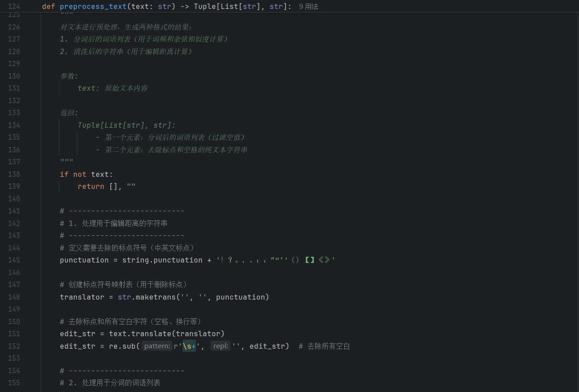Click line number 138 in the gutter
The image size is (579, 392).
[14, 174]
